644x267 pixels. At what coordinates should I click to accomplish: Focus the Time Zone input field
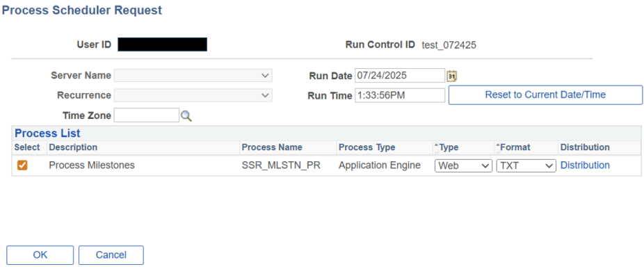(x=147, y=115)
